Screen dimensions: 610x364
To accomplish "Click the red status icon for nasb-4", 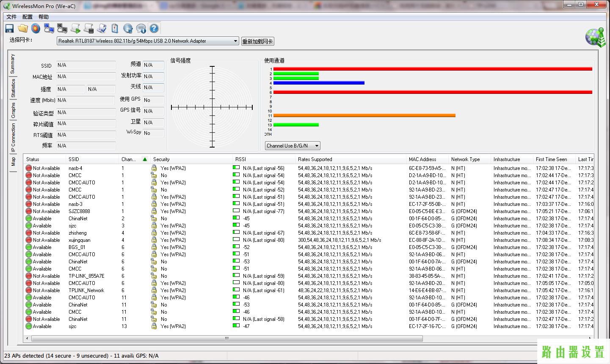I will (29, 168).
